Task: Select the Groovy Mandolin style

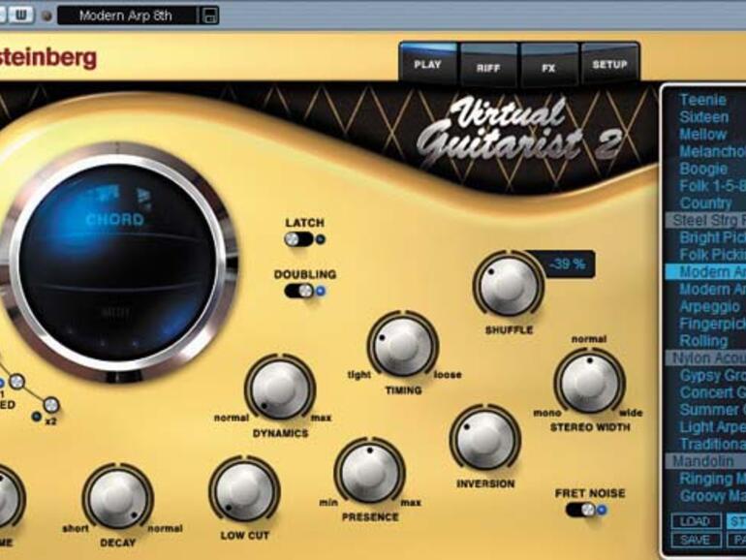Action: click(x=706, y=495)
